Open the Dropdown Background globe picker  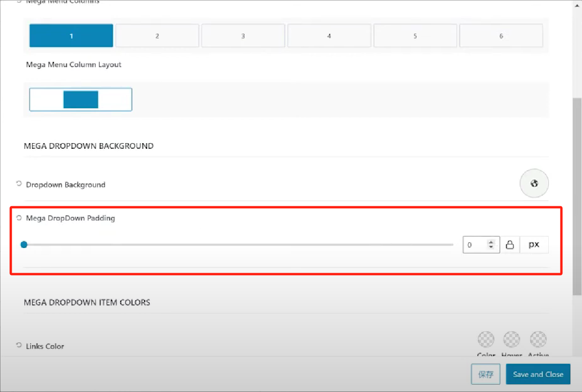534,183
